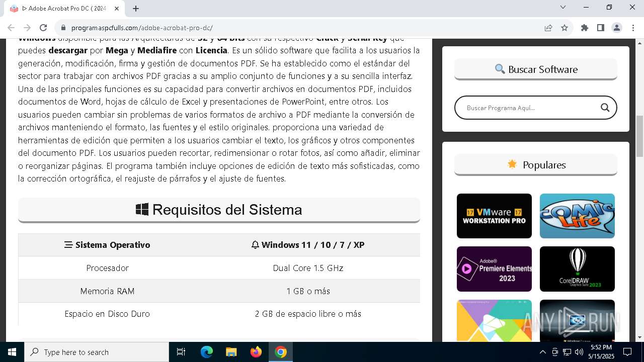This screenshot has height=362, width=644.
Task: Show hidden system tray icons
Action: pyautogui.click(x=542, y=352)
